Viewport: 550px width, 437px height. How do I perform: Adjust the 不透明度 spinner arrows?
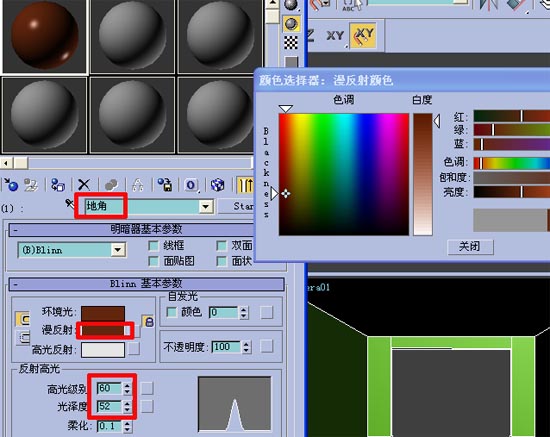click(x=246, y=347)
